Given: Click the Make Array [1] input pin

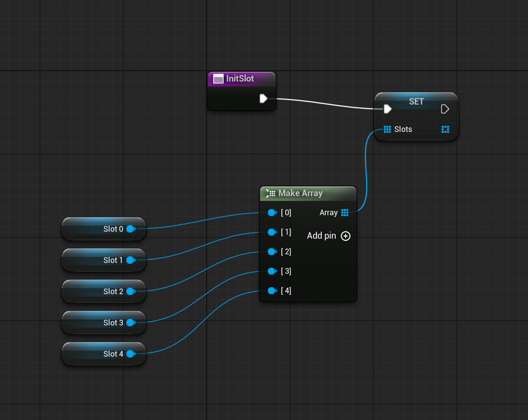Looking at the screenshot, I should (272, 232).
